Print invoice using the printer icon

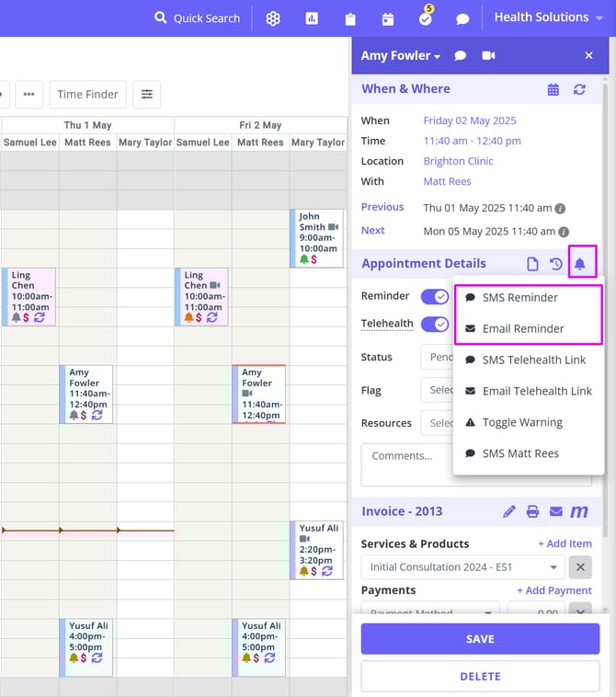[532, 511]
